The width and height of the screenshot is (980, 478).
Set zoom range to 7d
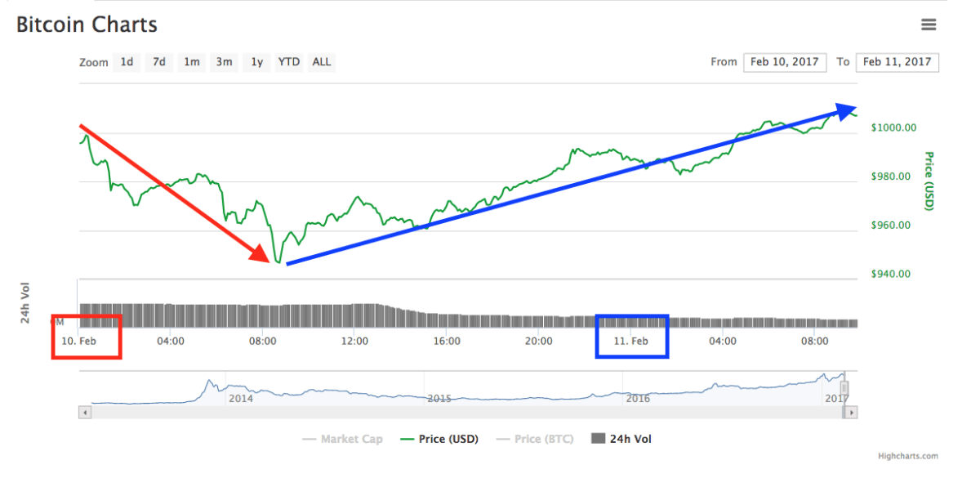click(x=159, y=62)
